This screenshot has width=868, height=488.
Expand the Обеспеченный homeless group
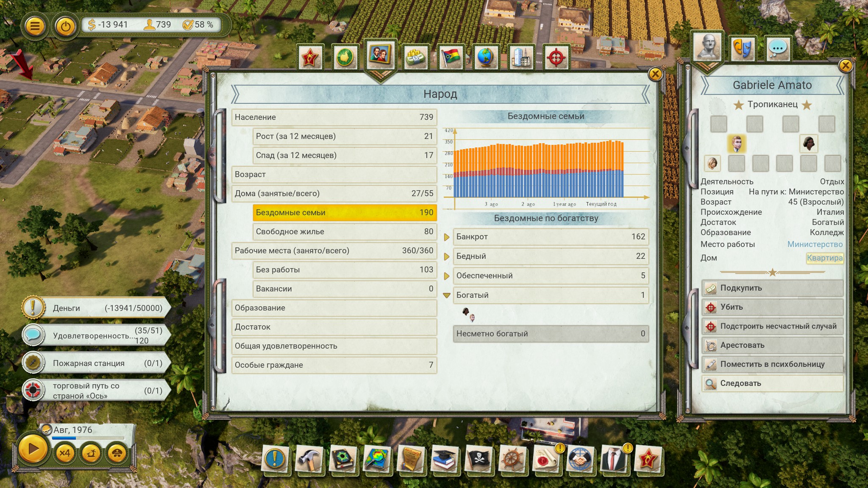click(x=447, y=276)
